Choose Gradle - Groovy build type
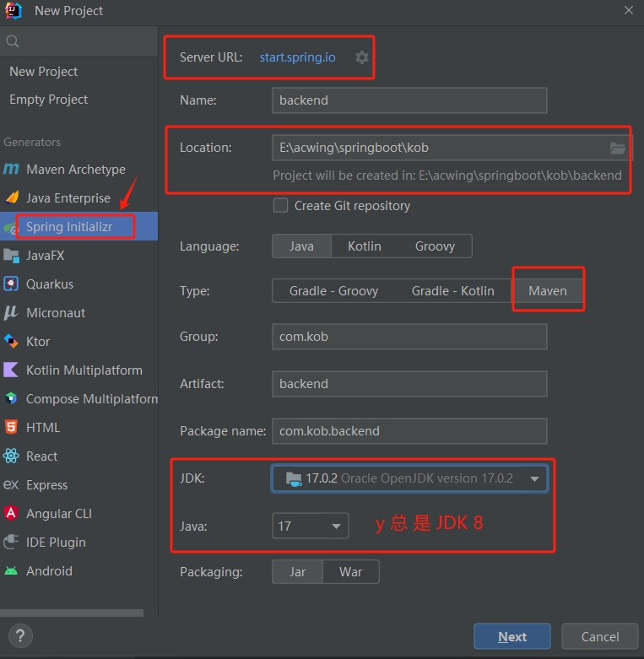 coord(333,291)
